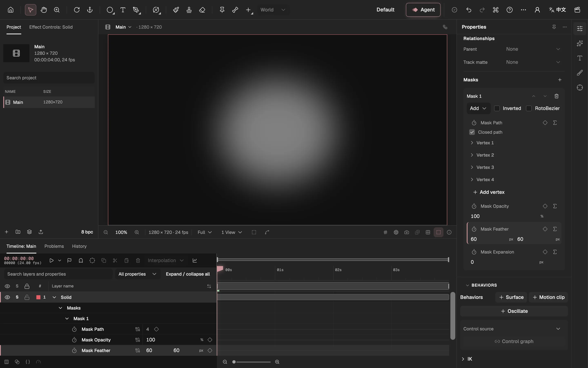
Task: Add a new mask with plus icon
Action: click(x=560, y=80)
